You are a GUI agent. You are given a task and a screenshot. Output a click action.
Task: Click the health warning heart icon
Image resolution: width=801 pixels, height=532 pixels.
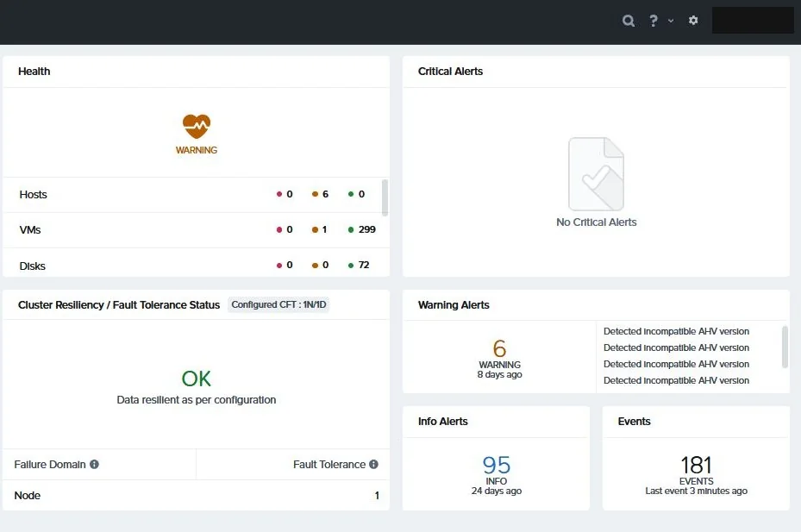click(197, 126)
